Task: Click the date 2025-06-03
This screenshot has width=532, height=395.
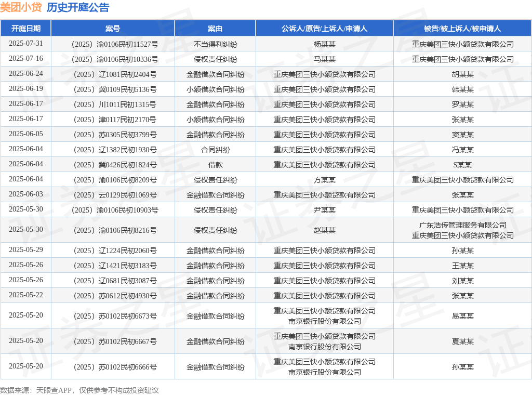Action: [x=26, y=194]
